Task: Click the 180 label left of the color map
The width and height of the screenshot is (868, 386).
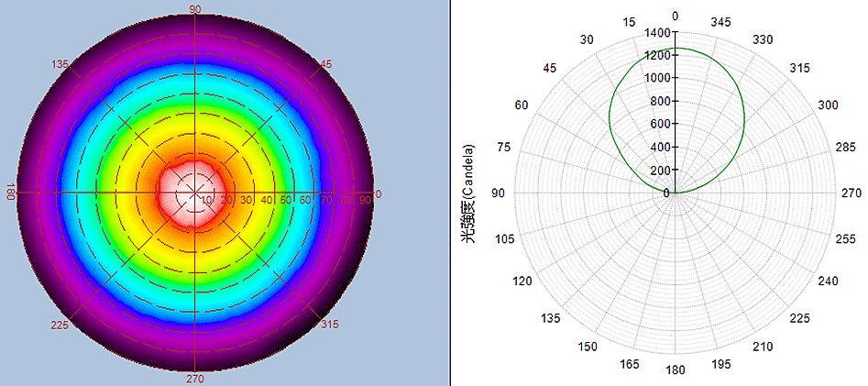Action: pyautogui.click(x=12, y=193)
